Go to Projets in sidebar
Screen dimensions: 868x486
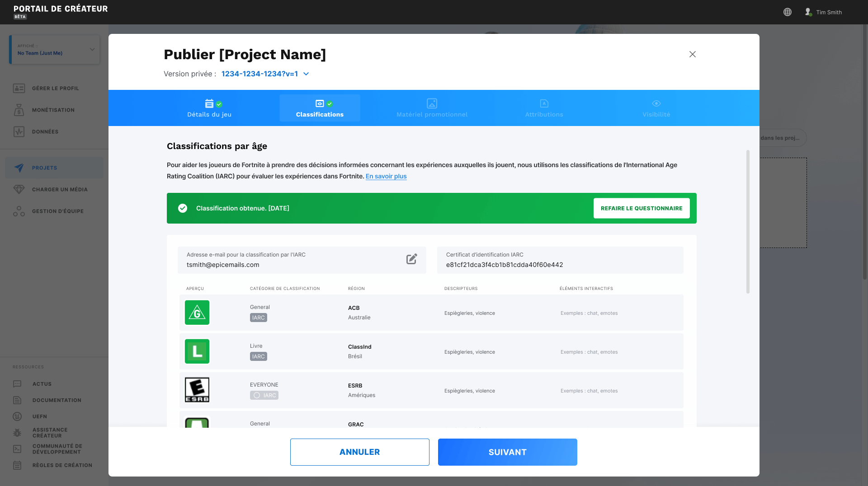54,168
